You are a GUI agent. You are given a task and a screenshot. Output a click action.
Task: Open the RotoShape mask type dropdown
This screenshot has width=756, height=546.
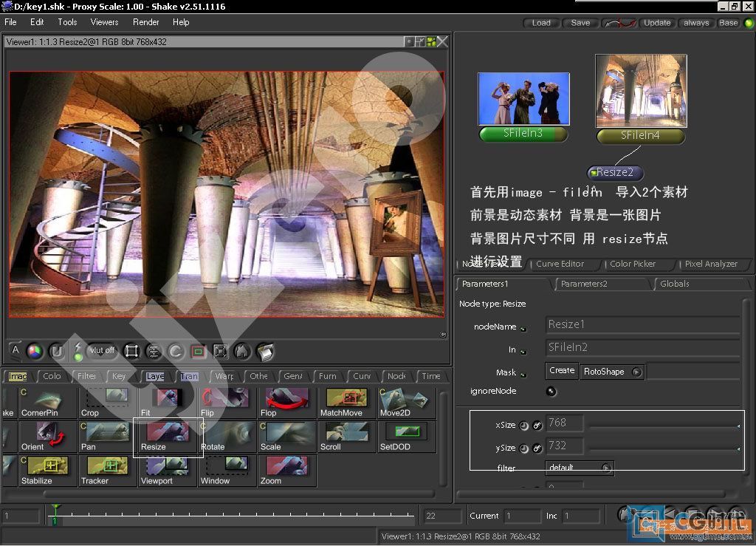612,372
